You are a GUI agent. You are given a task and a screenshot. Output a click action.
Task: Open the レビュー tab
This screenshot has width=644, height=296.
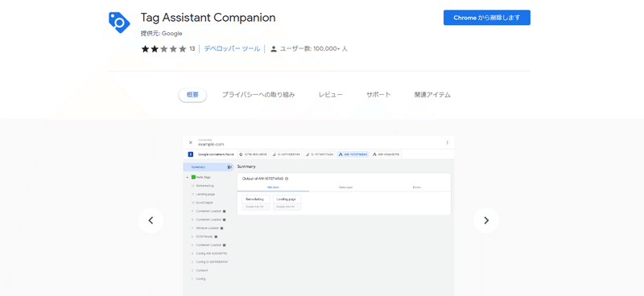pyautogui.click(x=330, y=95)
